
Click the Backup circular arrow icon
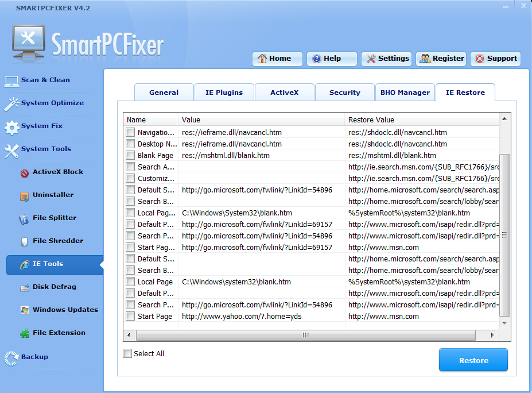point(11,359)
